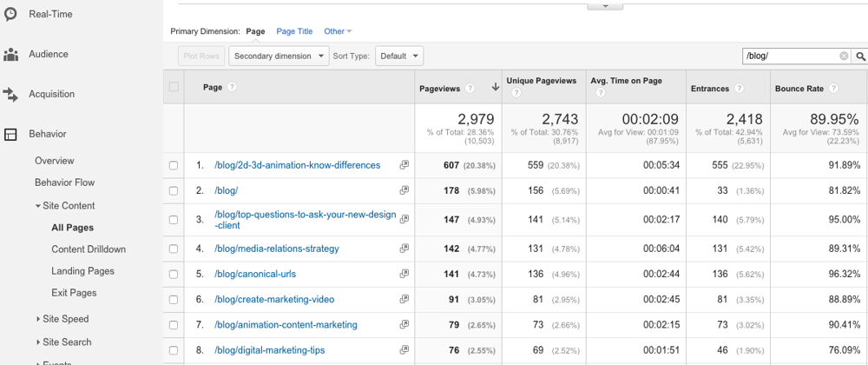Sort by Unique Pageviews column header
This screenshot has width=868, height=365.
(x=542, y=81)
